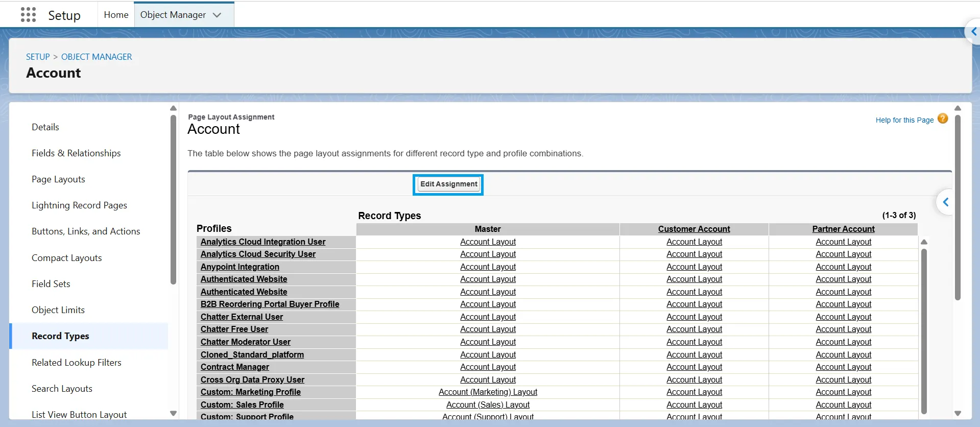Viewport: 980px width, 427px height.
Task: Open List View Button Layout item
Action: coord(79,414)
